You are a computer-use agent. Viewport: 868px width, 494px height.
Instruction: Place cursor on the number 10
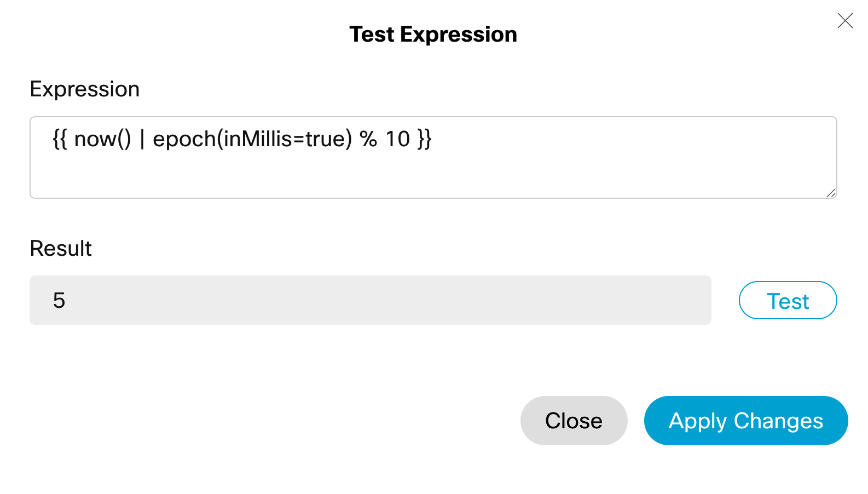point(397,139)
